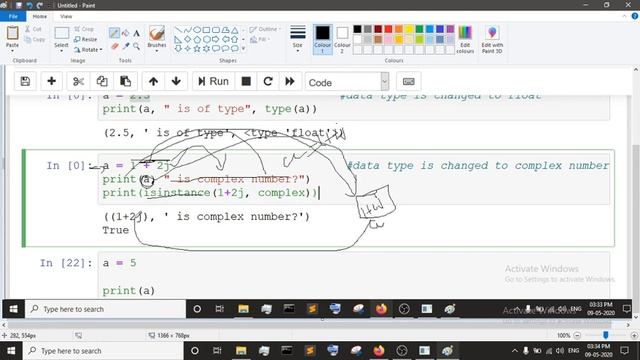Collapse the ribbon with the chevron
Screen dimensions: 640x360
(x=624, y=16)
